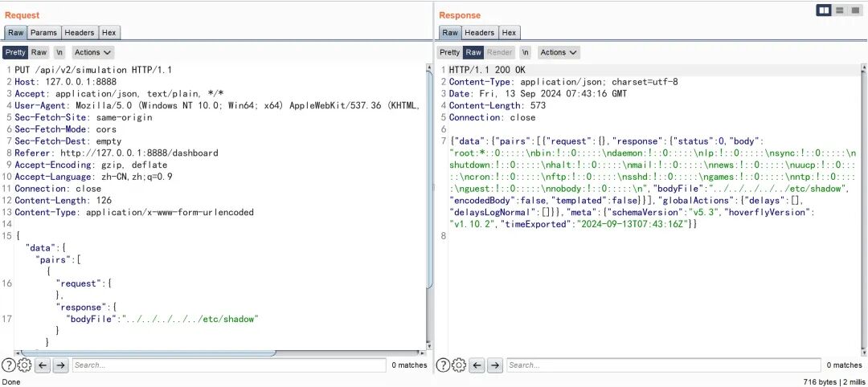The image size is (868, 387).
Task: Open Response search settings gear
Action: (458, 365)
